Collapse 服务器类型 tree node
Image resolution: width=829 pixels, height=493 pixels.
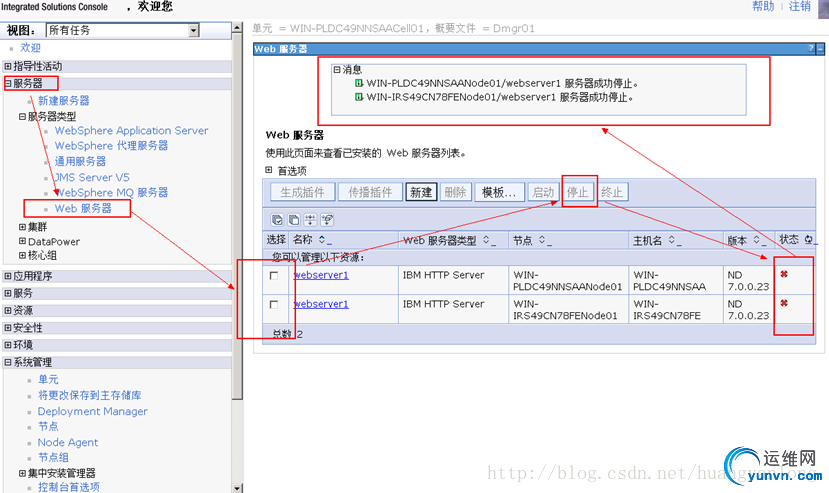pos(22,116)
